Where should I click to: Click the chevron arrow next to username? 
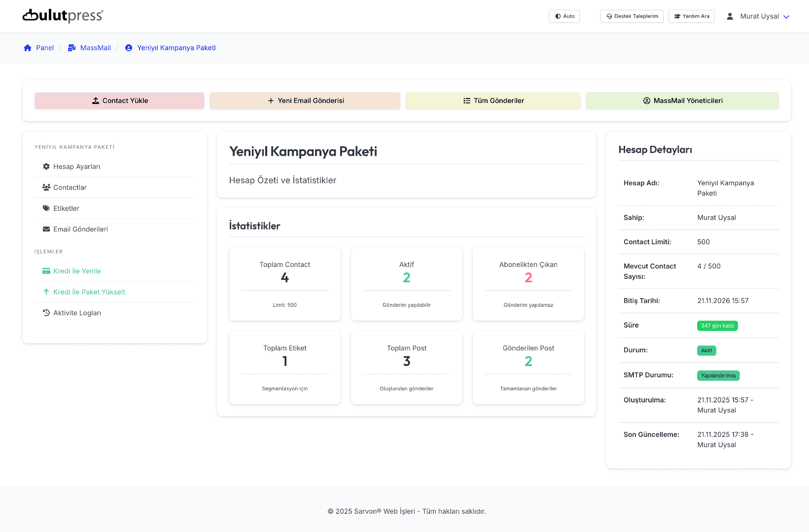coord(786,17)
